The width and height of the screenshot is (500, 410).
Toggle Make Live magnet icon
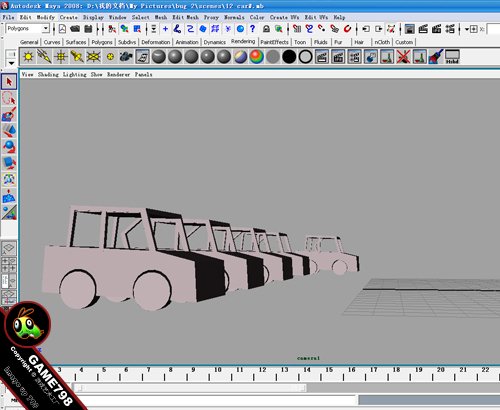pos(347,29)
